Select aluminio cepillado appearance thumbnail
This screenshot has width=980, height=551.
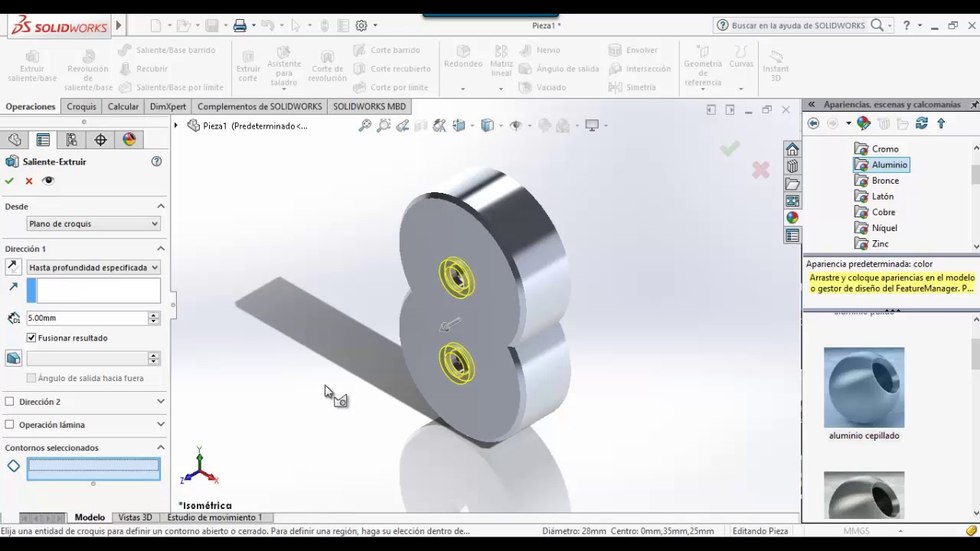[x=864, y=387]
